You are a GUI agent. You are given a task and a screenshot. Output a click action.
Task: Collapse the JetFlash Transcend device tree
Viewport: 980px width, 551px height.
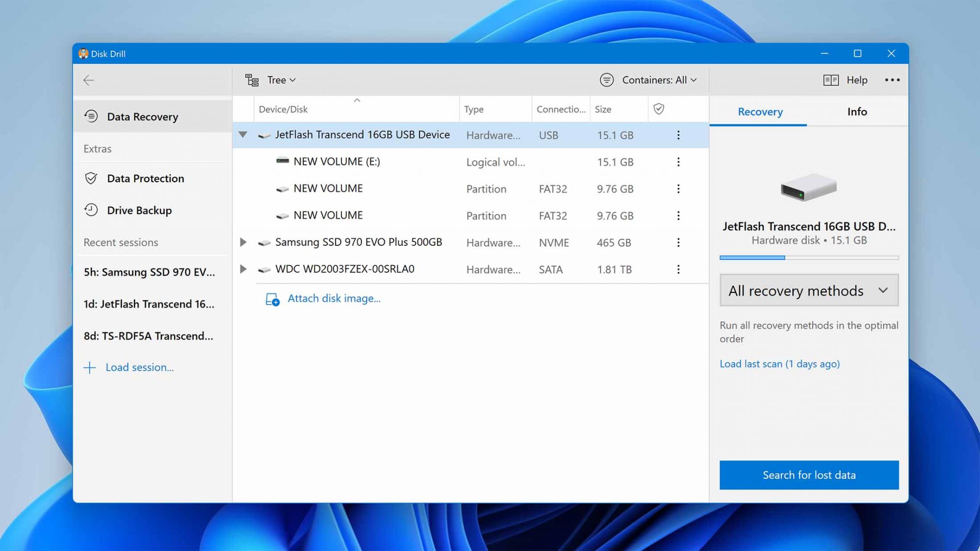tap(243, 135)
